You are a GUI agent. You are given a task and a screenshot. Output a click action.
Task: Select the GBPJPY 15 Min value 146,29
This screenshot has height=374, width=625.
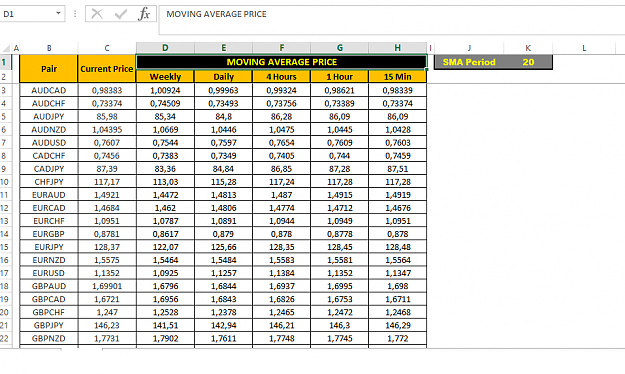point(398,325)
